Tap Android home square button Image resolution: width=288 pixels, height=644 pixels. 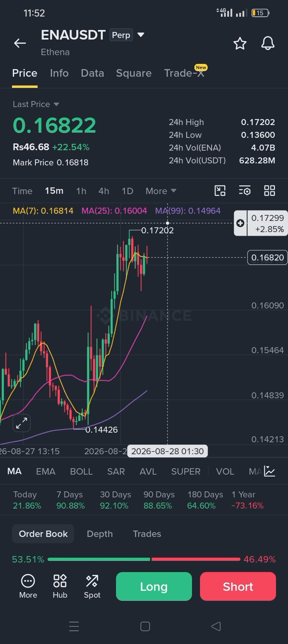point(145,626)
